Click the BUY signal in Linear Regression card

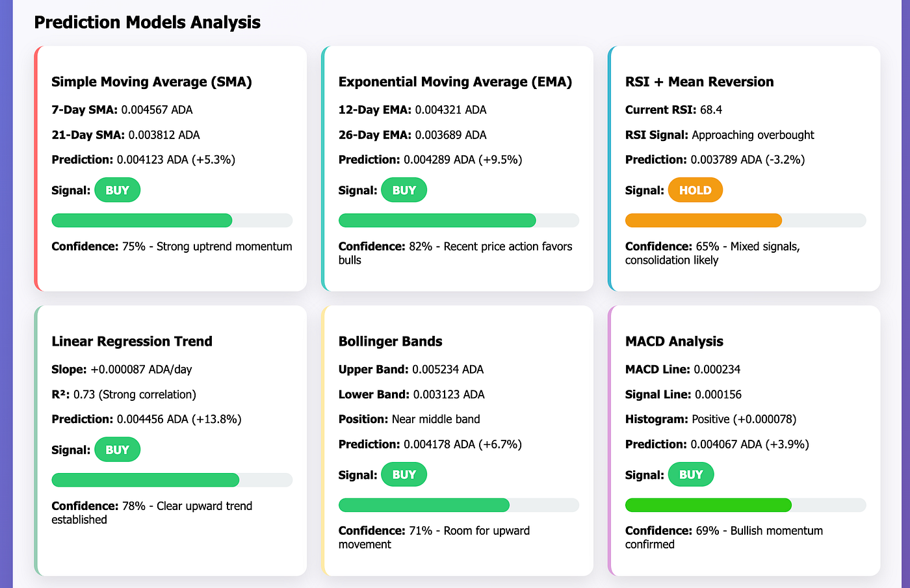[117, 449]
